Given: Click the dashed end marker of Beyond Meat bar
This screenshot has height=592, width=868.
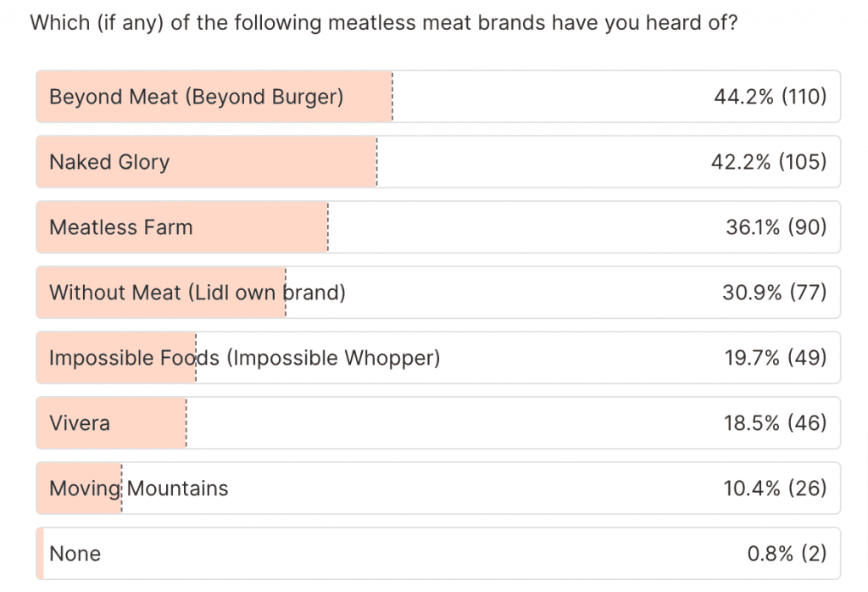Looking at the screenshot, I should (x=392, y=97).
